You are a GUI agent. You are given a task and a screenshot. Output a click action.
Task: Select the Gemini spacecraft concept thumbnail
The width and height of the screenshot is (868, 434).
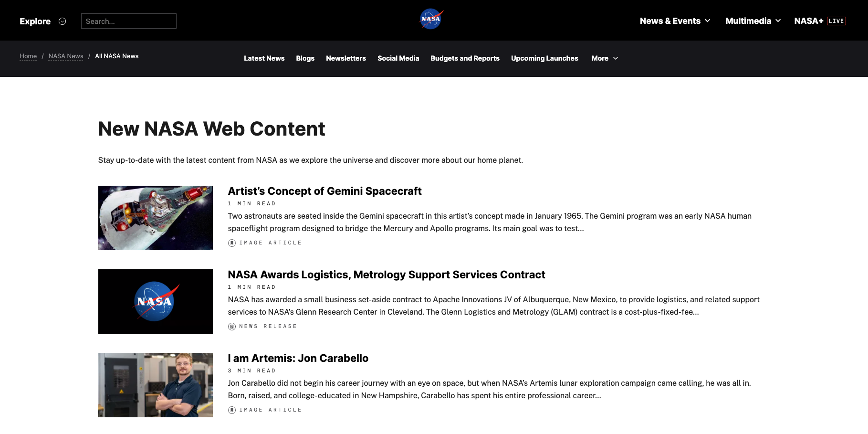coord(155,218)
